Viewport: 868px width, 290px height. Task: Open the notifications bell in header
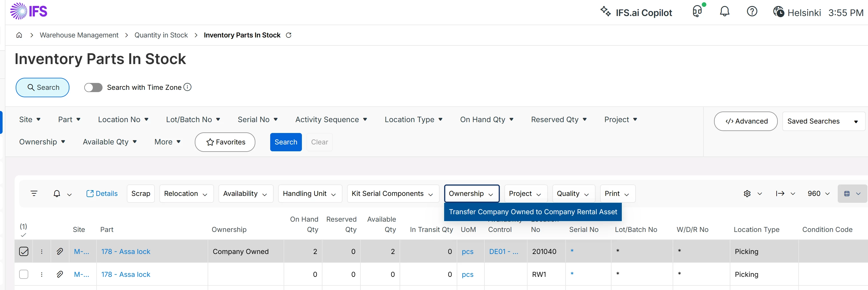click(x=724, y=12)
